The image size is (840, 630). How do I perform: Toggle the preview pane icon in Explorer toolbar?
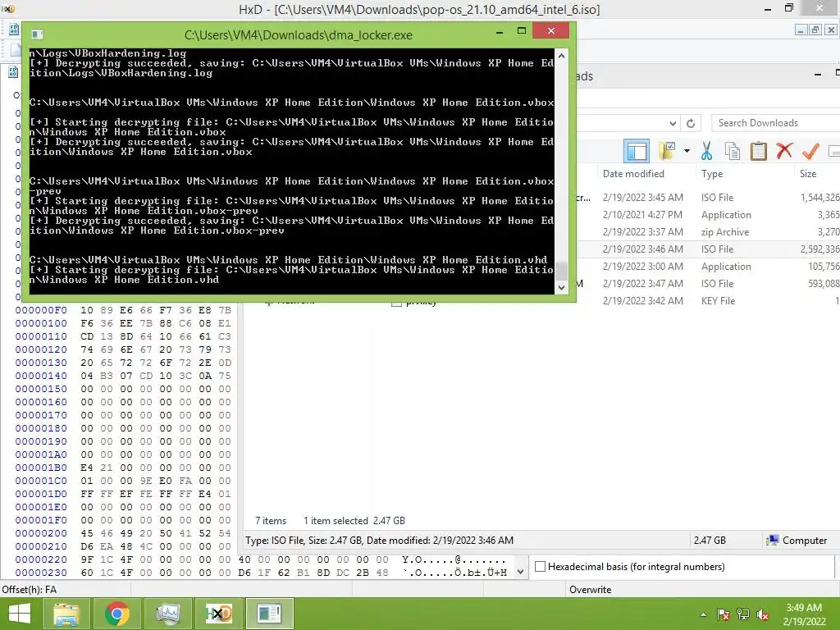(x=637, y=151)
